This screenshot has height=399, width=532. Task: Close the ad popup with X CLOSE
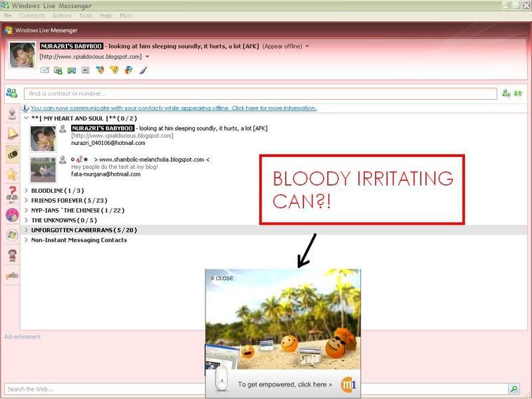pos(222,278)
